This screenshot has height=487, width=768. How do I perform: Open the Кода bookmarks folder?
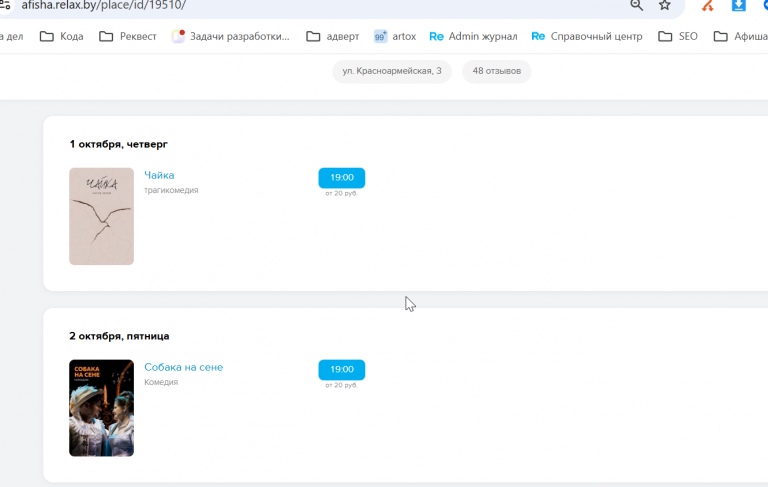coord(61,36)
